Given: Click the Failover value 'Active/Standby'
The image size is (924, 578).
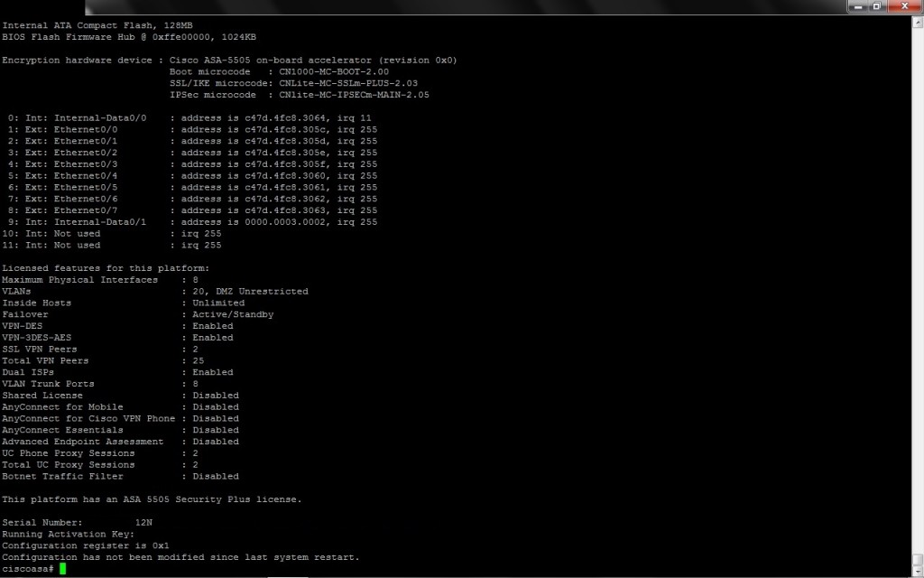Looking at the screenshot, I should point(233,314).
